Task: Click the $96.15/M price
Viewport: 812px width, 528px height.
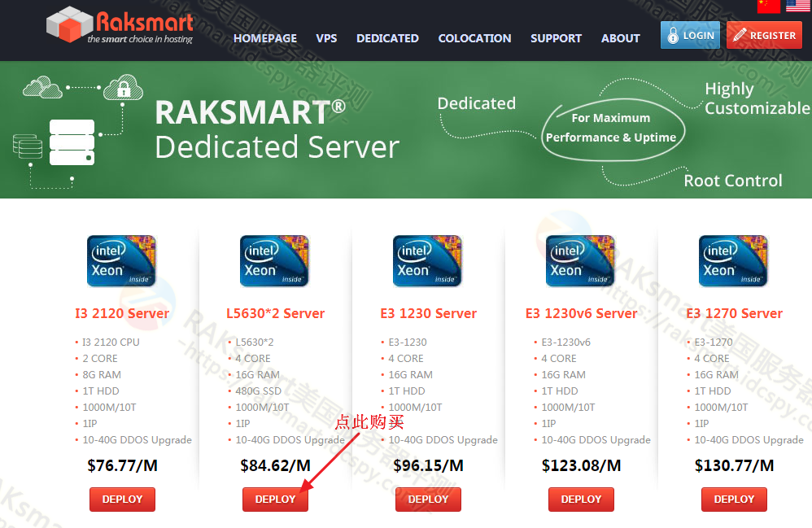Action: 428,466
